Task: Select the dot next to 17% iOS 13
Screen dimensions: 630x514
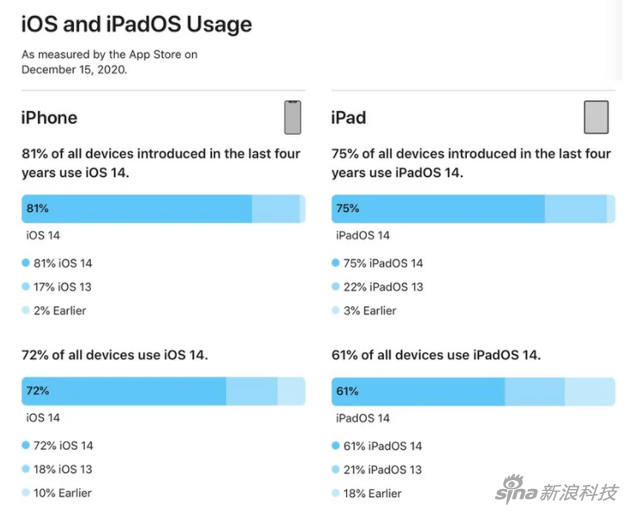Action: [25, 287]
